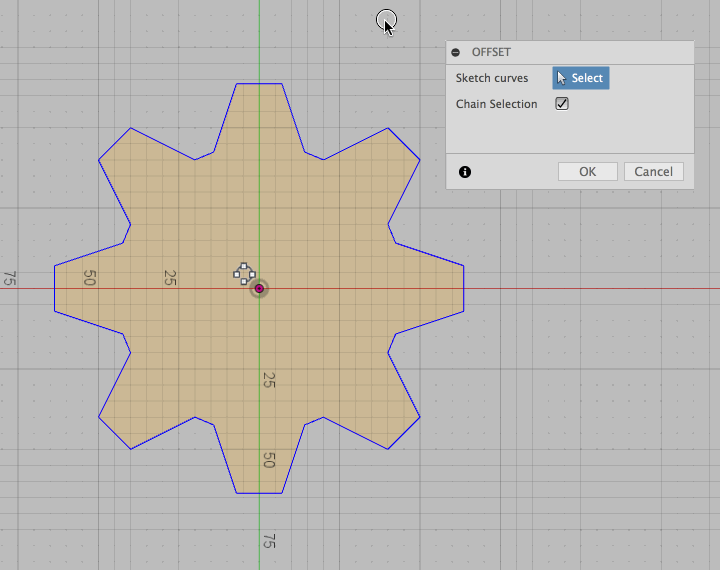Click the OFFSET dialog title bar
720x570 pixels.
pos(570,52)
